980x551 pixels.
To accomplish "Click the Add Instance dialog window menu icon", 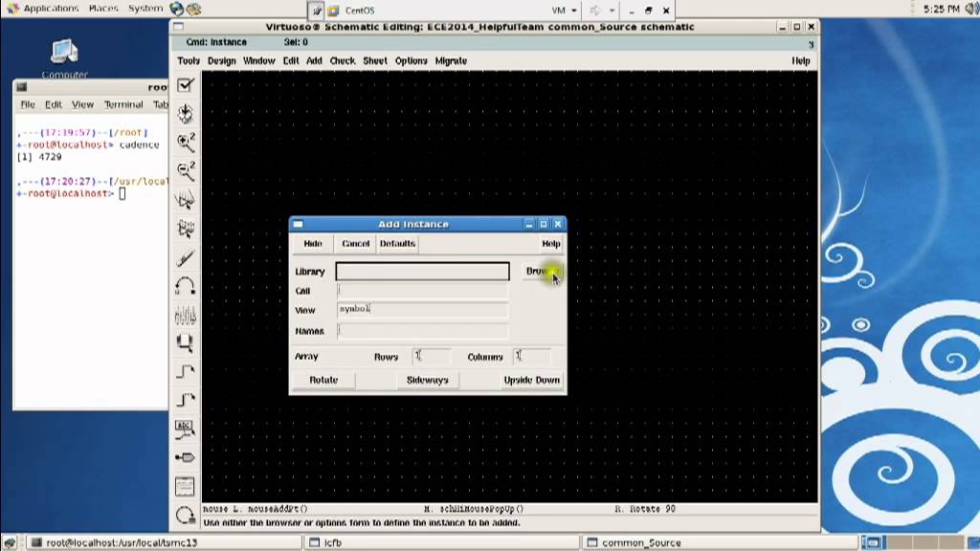I will tap(299, 224).
